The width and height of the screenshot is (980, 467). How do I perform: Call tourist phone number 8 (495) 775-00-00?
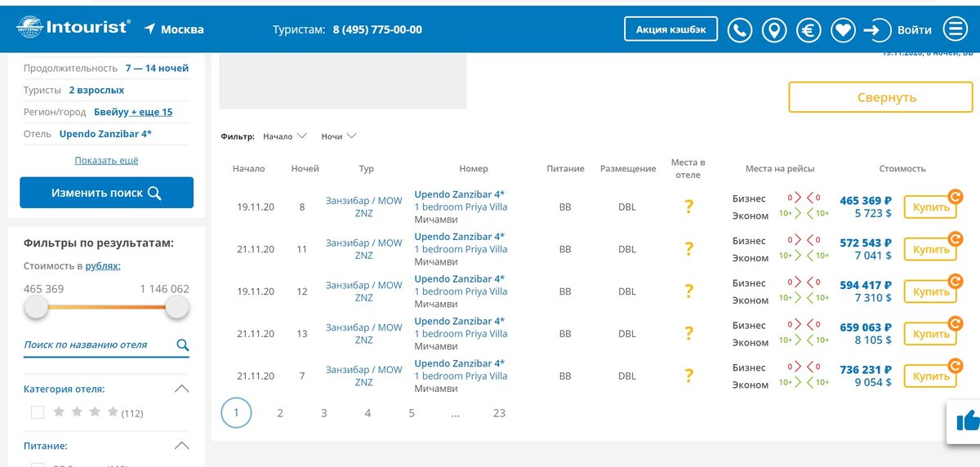click(377, 29)
